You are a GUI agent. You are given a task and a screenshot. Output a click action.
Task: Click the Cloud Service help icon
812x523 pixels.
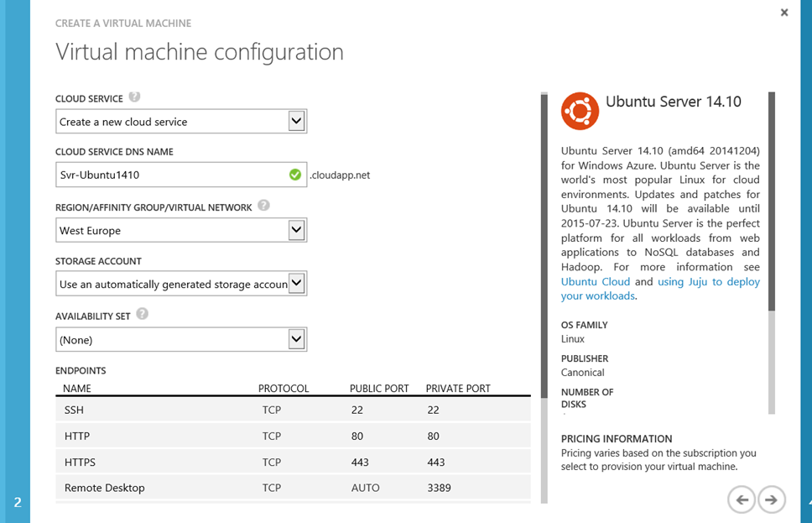(135, 97)
